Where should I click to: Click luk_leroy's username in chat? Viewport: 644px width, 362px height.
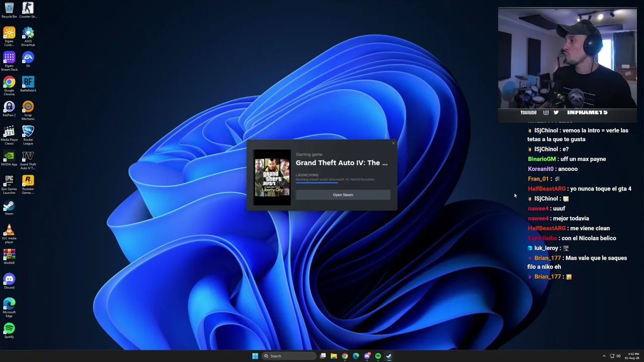coord(546,248)
